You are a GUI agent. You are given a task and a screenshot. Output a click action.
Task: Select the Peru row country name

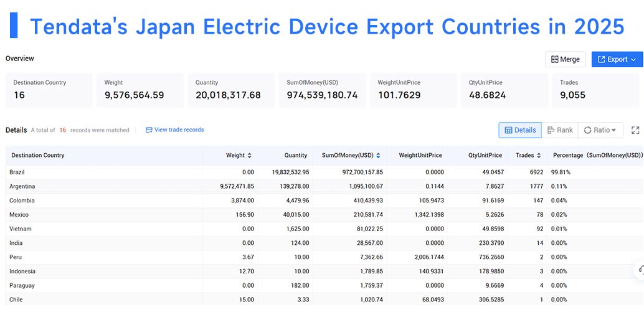pos(16,257)
